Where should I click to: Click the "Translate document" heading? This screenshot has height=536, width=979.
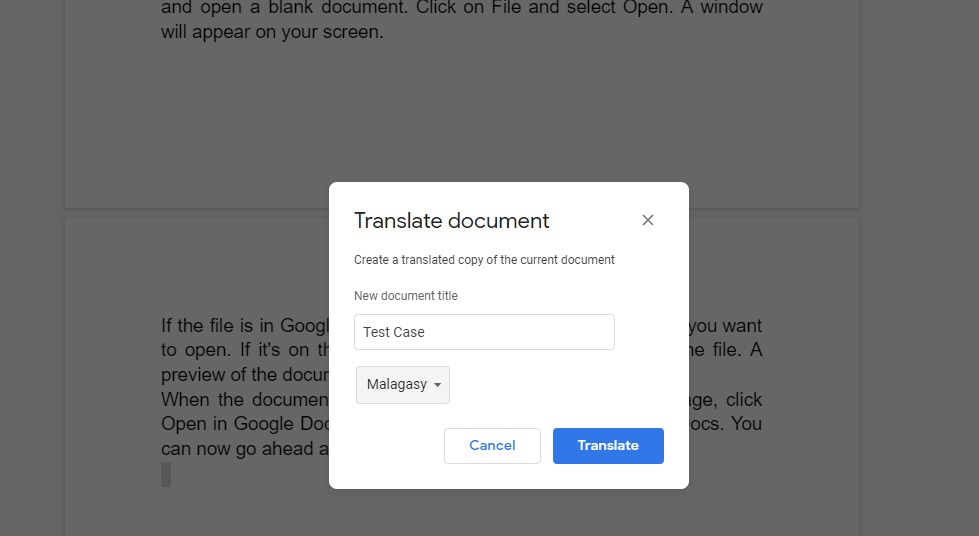[451, 221]
